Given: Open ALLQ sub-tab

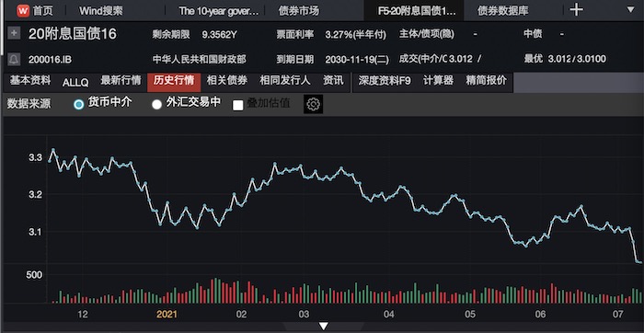Looking at the screenshot, I should 75,83.
